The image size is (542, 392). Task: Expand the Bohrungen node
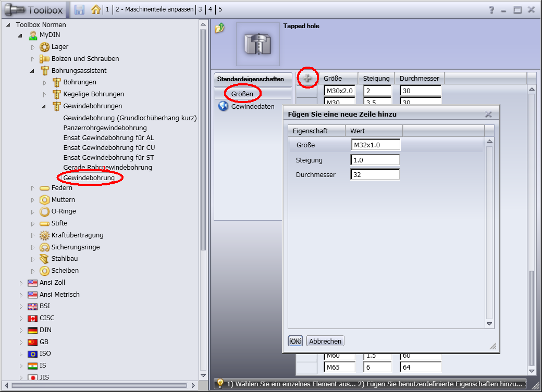click(44, 83)
